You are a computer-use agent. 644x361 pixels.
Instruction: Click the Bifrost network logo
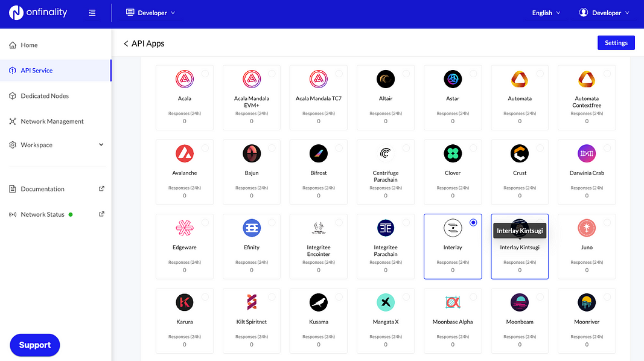click(319, 153)
